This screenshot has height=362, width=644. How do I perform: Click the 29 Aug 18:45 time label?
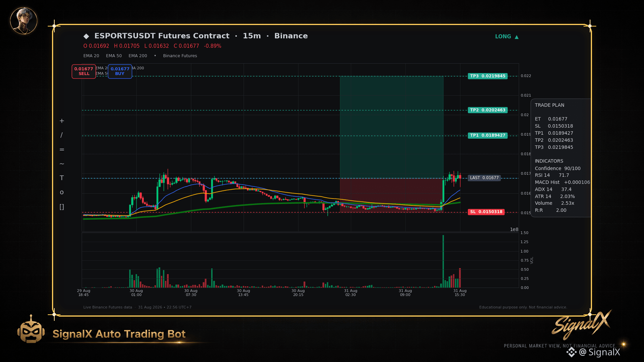pos(84,293)
